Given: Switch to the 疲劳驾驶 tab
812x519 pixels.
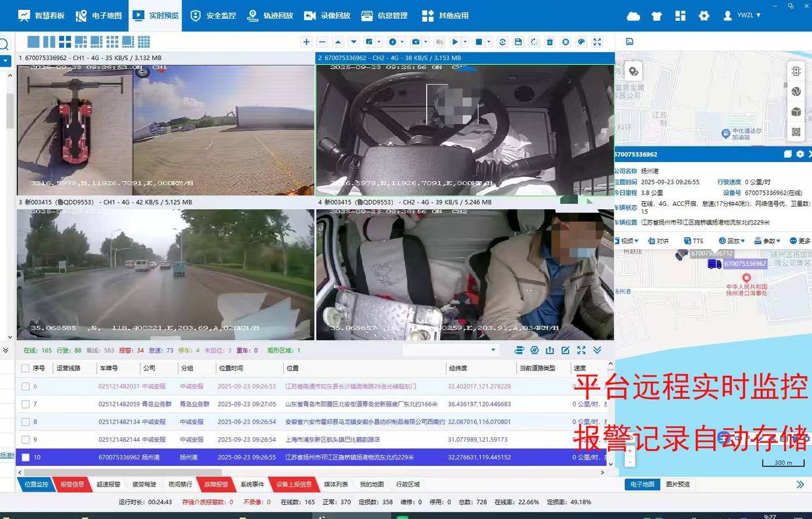Looking at the screenshot, I should [x=144, y=484].
